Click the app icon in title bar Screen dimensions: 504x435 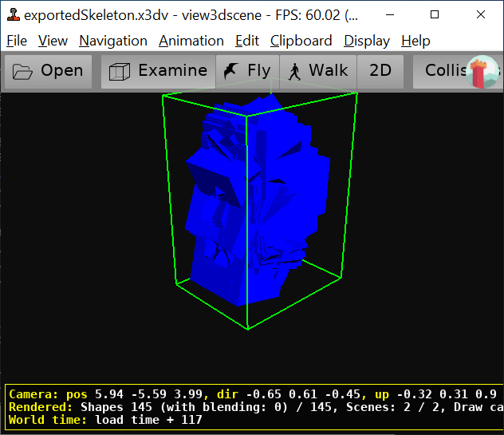[12, 14]
